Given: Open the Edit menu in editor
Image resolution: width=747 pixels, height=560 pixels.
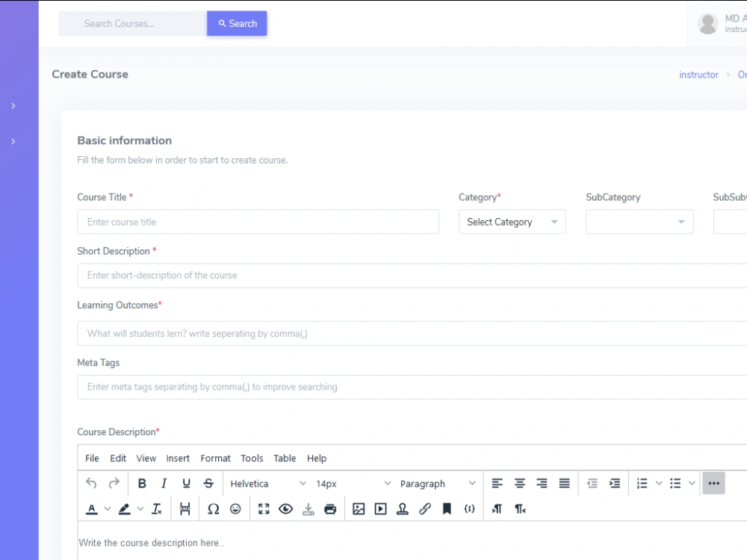Looking at the screenshot, I should [x=118, y=458].
